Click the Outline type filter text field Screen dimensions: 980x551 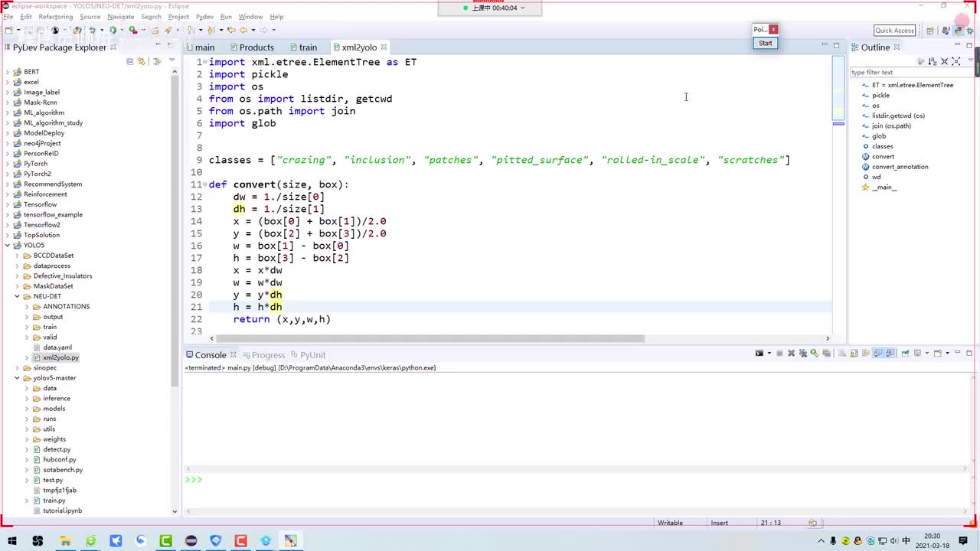point(912,72)
